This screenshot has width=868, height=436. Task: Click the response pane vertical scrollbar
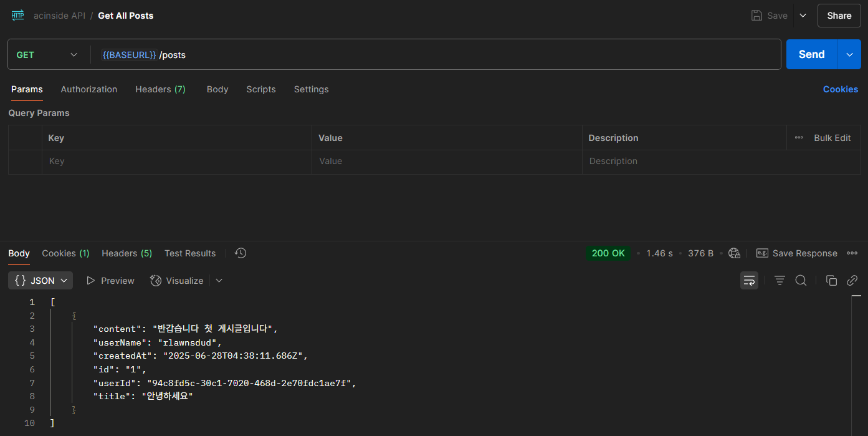pos(856,365)
